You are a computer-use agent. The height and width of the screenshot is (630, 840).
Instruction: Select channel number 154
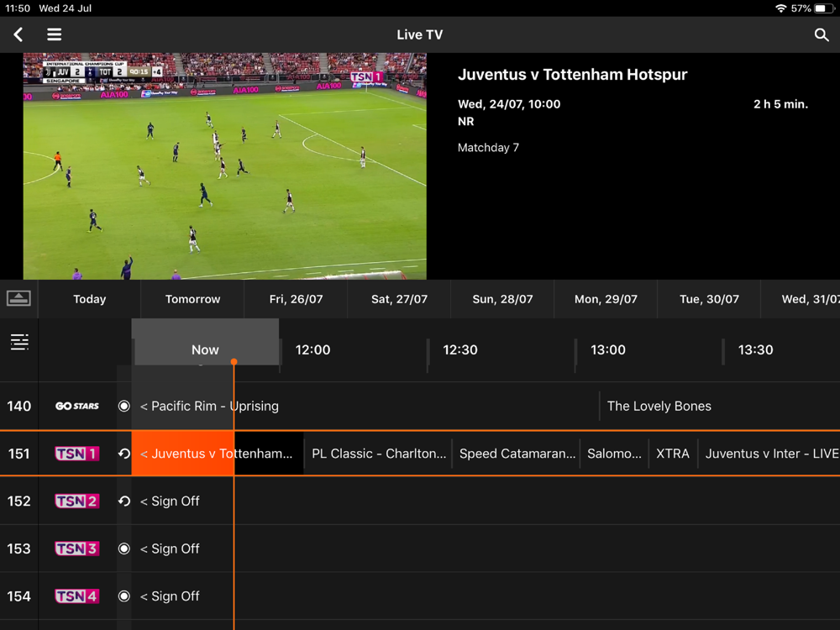[18, 596]
